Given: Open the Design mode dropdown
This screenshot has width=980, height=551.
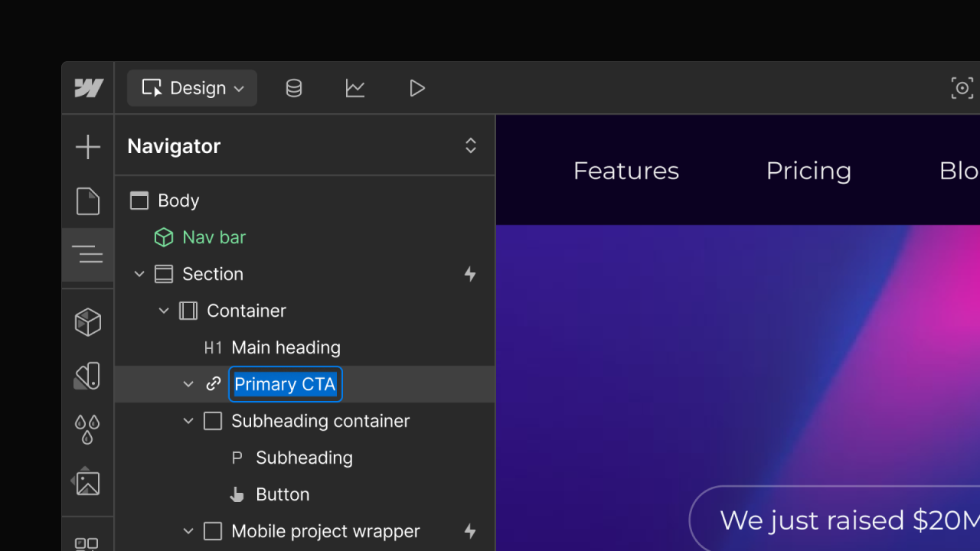Looking at the screenshot, I should pyautogui.click(x=191, y=88).
